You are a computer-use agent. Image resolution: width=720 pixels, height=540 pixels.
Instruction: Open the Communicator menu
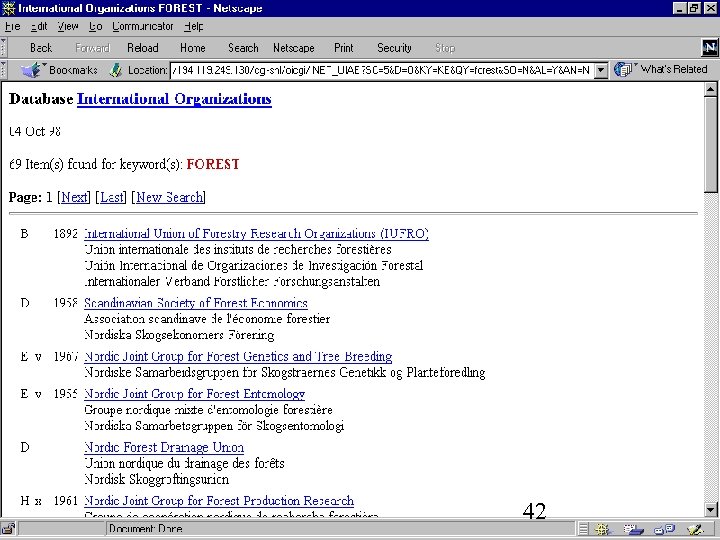click(143, 27)
